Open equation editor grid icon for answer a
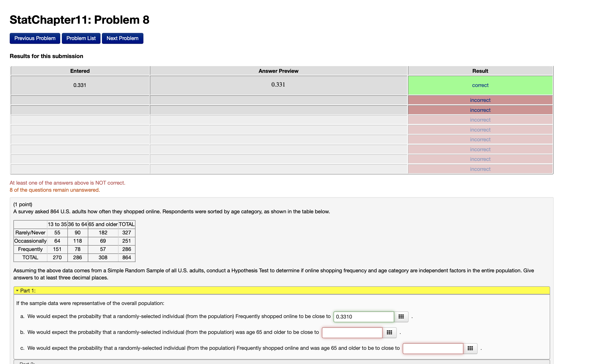The width and height of the screenshot is (594, 364). click(x=401, y=317)
